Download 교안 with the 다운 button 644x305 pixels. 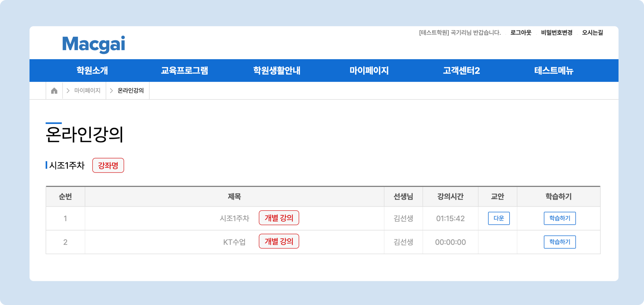[499, 218]
